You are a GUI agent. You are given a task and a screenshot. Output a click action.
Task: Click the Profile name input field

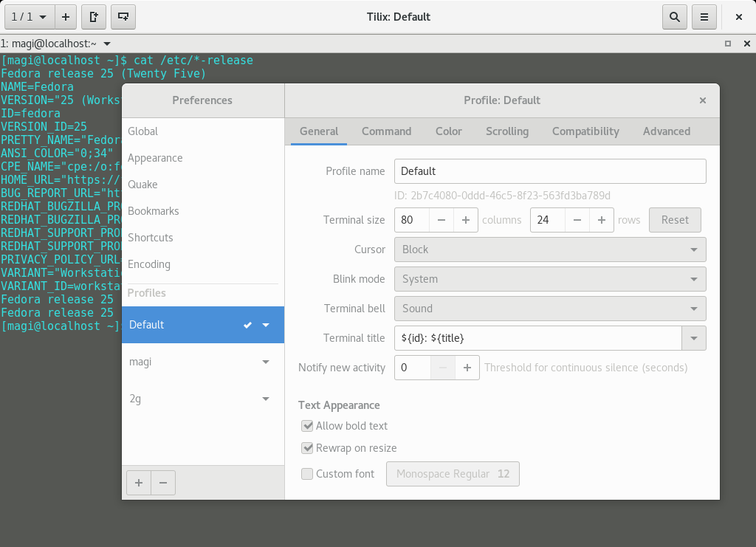click(550, 171)
